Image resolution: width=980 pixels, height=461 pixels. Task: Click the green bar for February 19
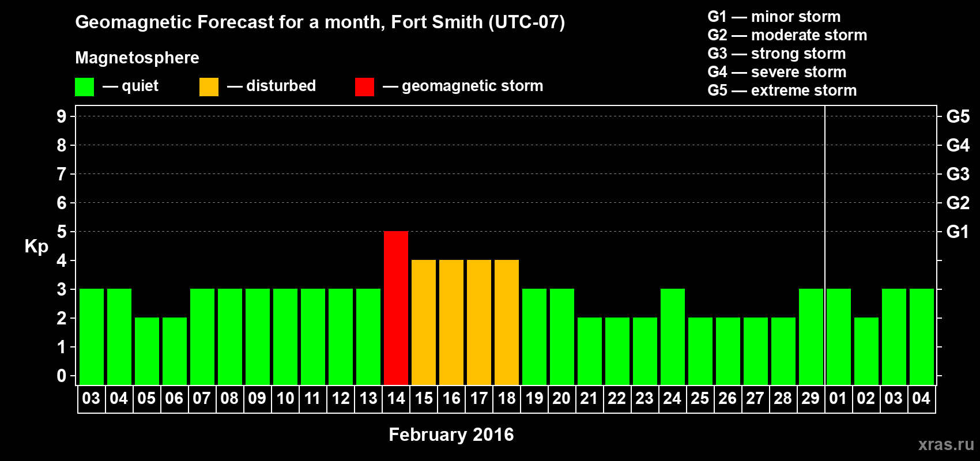point(534,337)
